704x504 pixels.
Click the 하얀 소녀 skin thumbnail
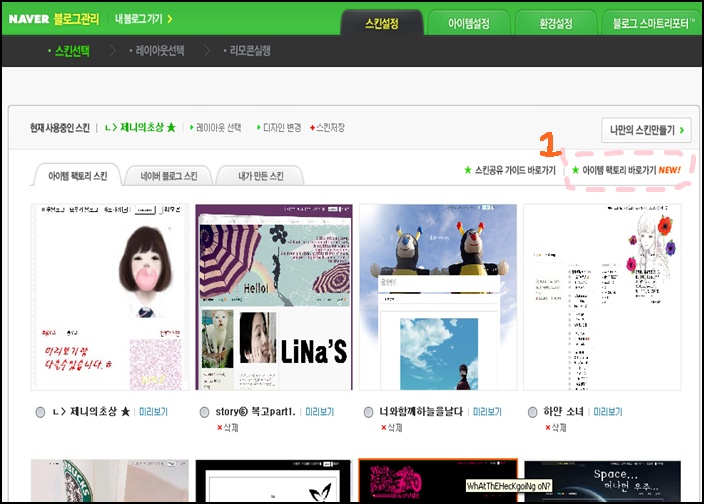click(602, 297)
